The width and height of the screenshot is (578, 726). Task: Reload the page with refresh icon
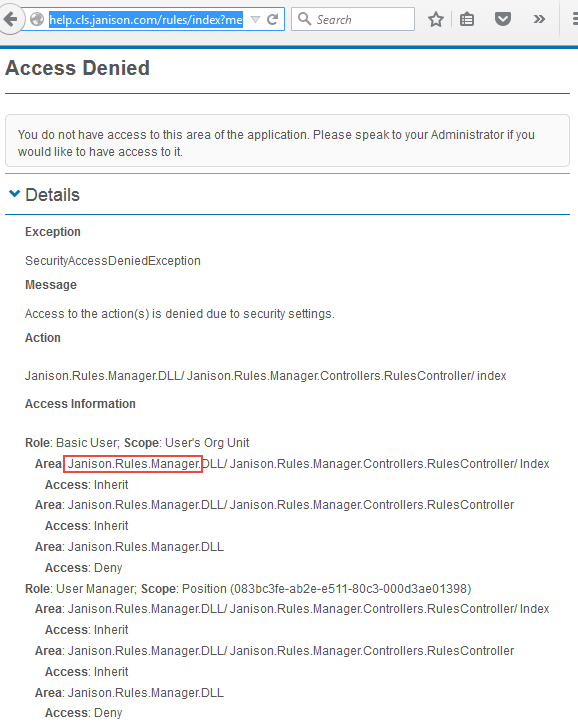[x=273, y=19]
